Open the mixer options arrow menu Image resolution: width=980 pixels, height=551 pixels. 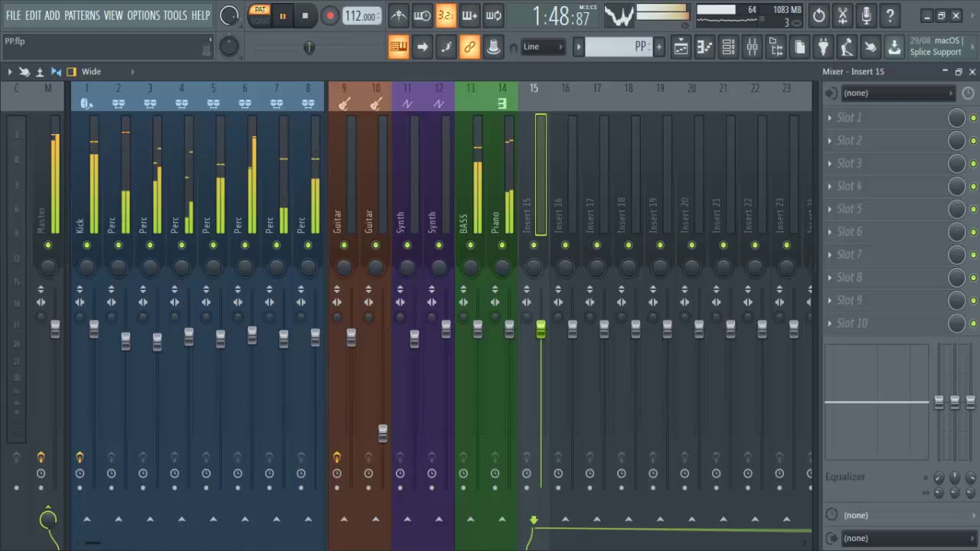[10, 72]
